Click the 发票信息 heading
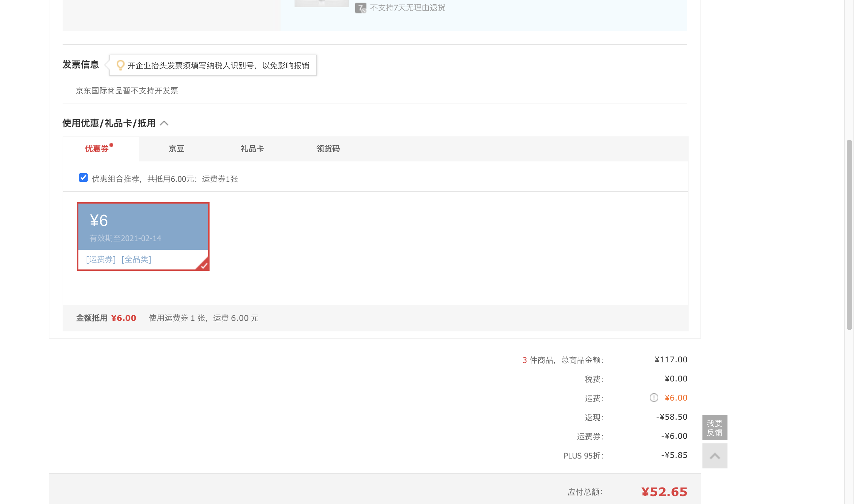This screenshot has height=504, width=854. coord(80,65)
